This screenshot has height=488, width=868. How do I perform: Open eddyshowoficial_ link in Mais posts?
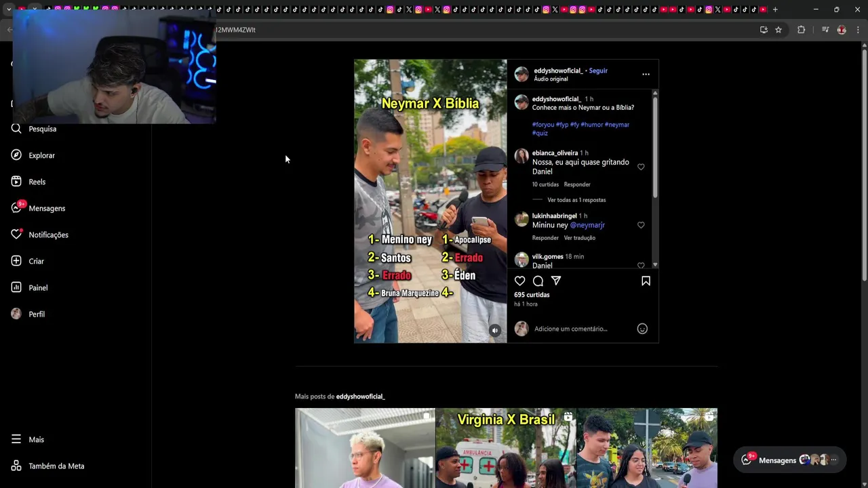tap(360, 396)
